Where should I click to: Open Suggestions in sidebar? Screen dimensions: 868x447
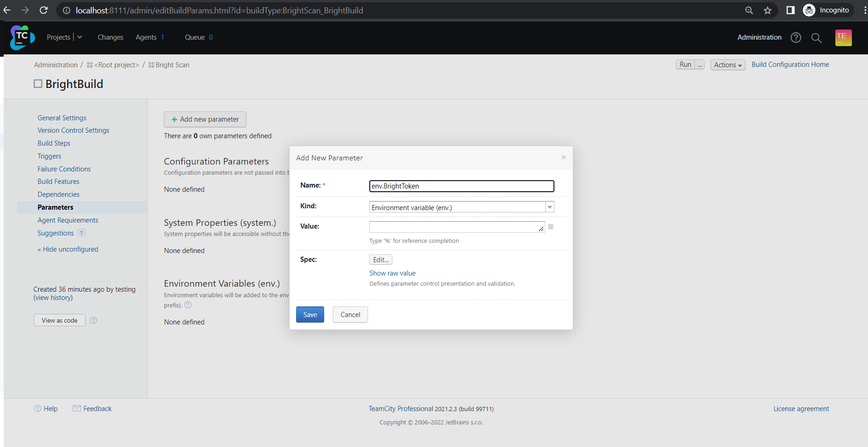56,233
